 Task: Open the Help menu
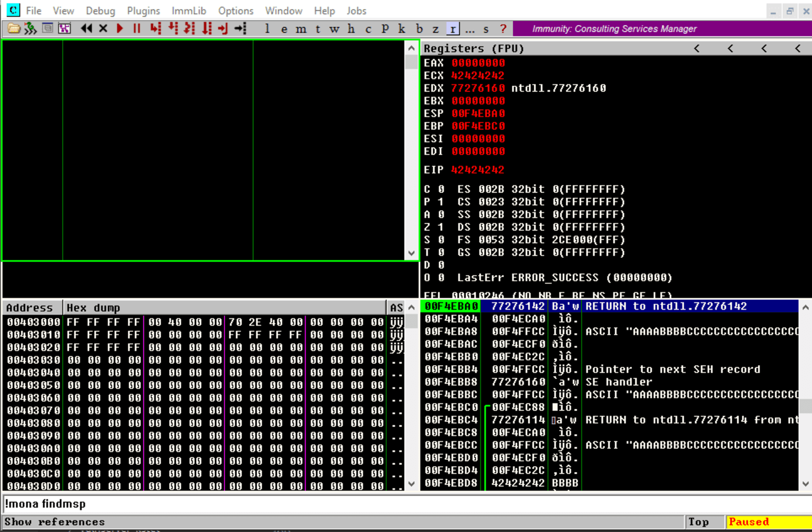pyautogui.click(x=324, y=11)
